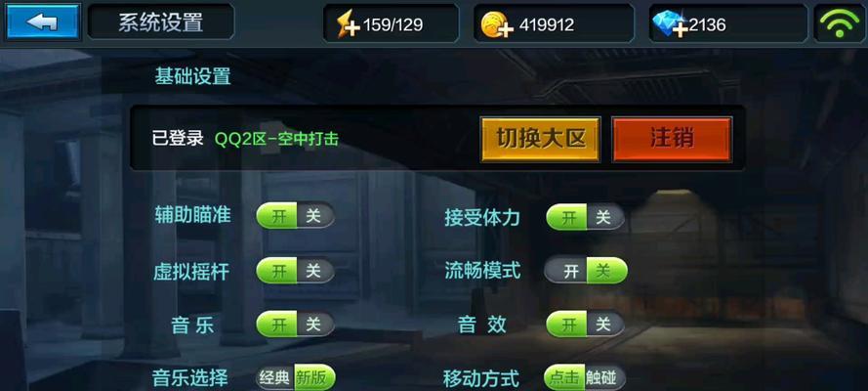Select 触碰 touch movement mode
This screenshot has width=868, height=391.
click(x=604, y=378)
